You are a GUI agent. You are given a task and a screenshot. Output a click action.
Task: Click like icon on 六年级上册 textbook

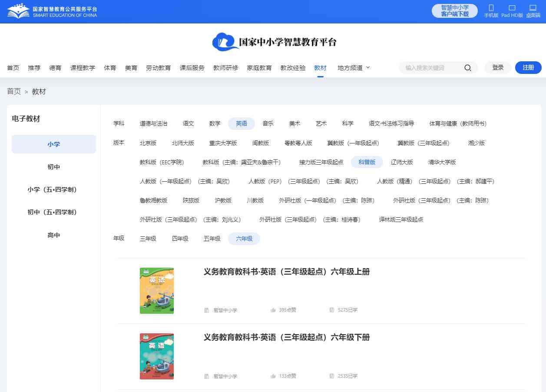pyautogui.click(x=273, y=310)
